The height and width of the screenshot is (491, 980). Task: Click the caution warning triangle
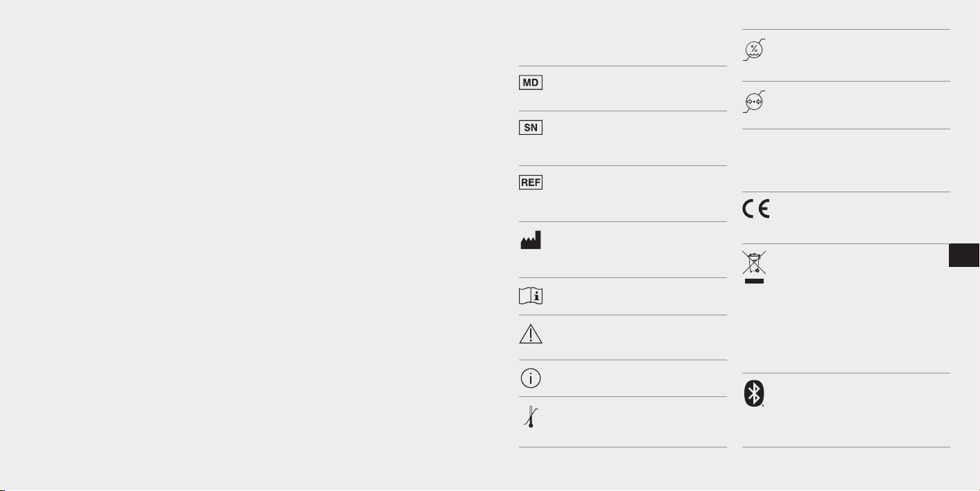coord(531,334)
